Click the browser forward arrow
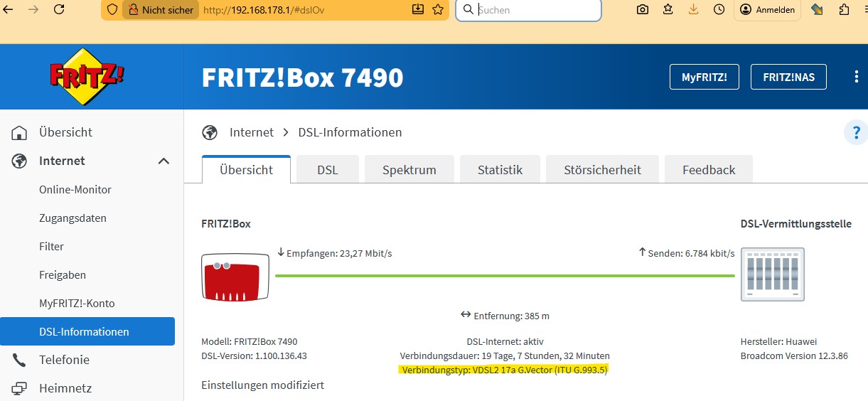 click(33, 9)
